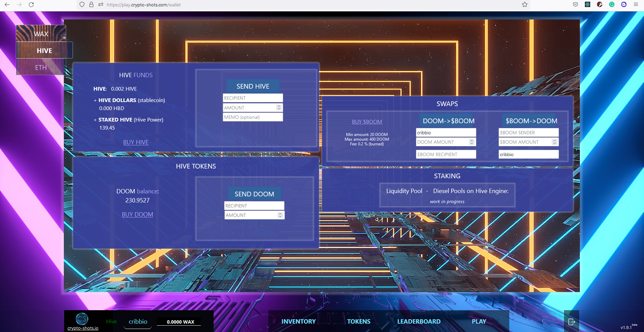The width and height of the screenshot is (644, 332).
Task: Open the INVENTORY section
Action: 299,321
